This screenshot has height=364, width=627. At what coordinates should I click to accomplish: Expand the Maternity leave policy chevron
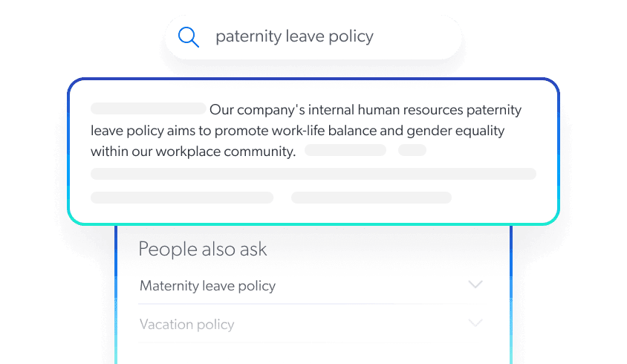pyautogui.click(x=475, y=285)
